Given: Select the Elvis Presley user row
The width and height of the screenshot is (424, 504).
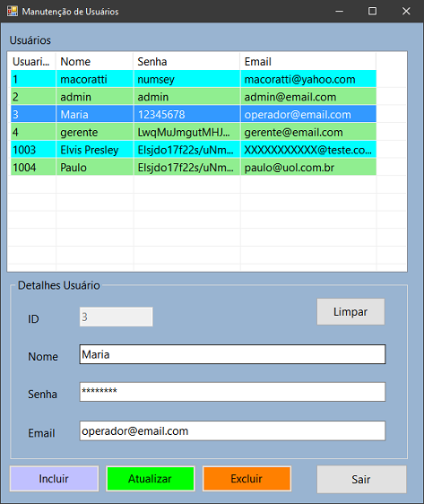Looking at the screenshot, I should point(194,150).
